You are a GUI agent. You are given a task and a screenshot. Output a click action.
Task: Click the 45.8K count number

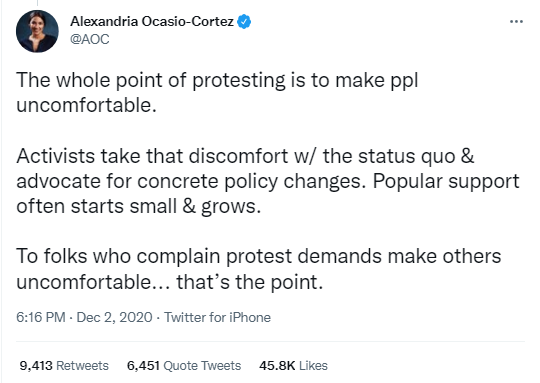pos(277,365)
